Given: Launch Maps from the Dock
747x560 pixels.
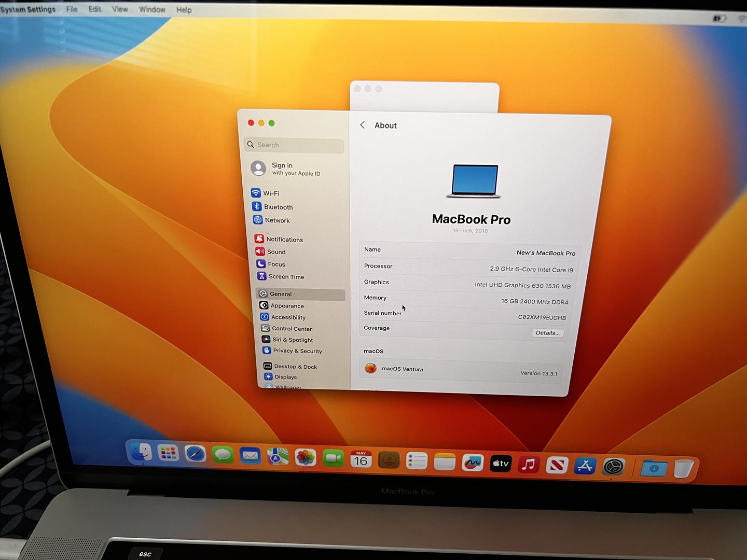Looking at the screenshot, I should point(278,457).
